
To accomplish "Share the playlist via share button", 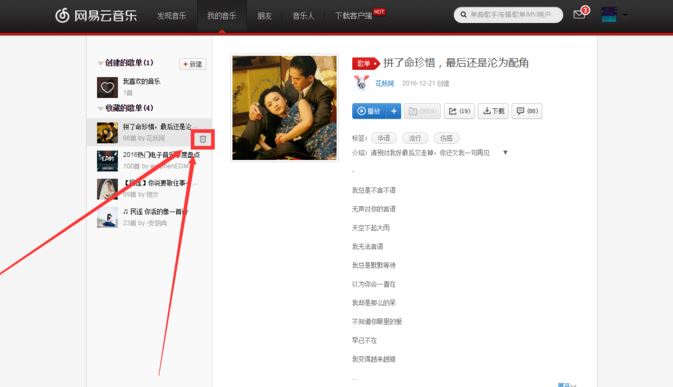I will pos(459,111).
